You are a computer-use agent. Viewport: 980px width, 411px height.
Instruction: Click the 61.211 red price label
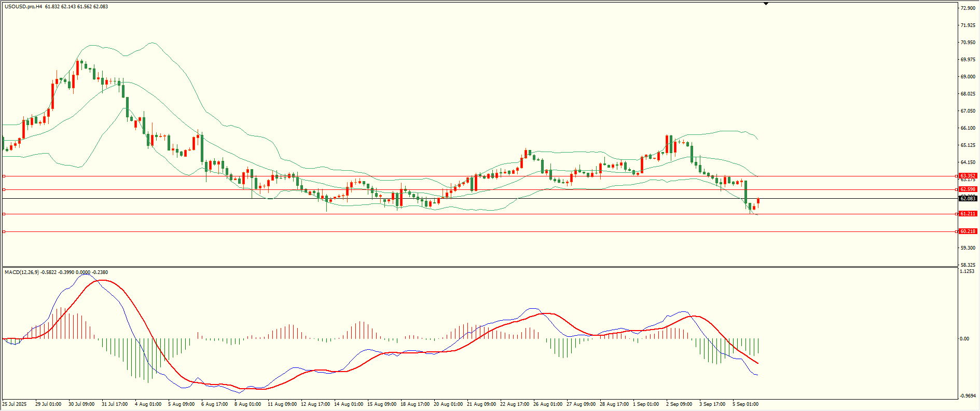point(968,214)
